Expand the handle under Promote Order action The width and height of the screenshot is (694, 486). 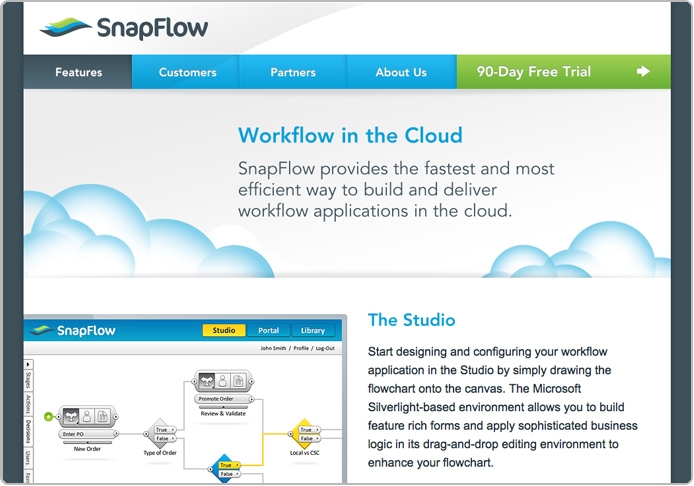point(223,407)
